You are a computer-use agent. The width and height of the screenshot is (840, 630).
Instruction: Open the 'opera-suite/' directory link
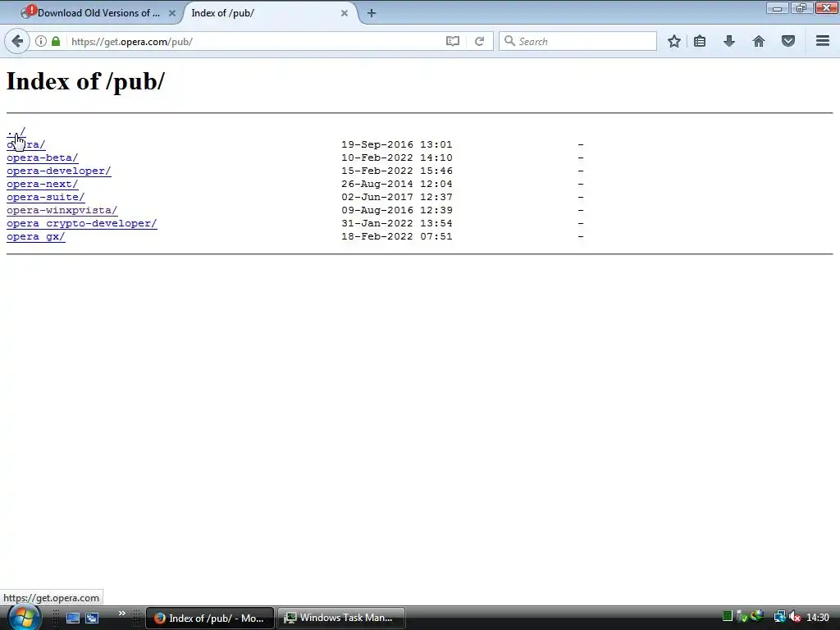[46, 197]
